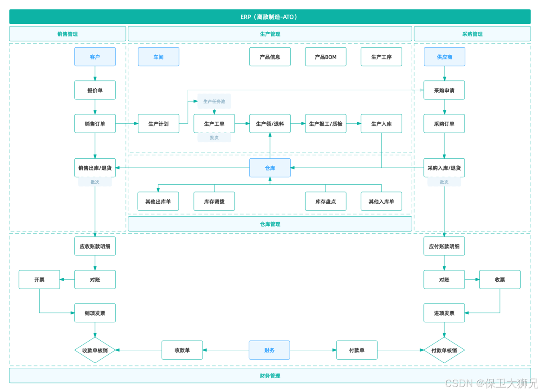540x392 pixels.
Task: Select the 付款单 box
Action: tap(357, 350)
